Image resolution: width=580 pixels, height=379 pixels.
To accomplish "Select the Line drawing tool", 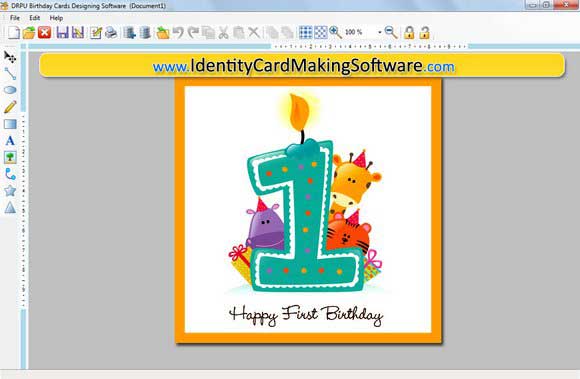I will [x=10, y=74].
